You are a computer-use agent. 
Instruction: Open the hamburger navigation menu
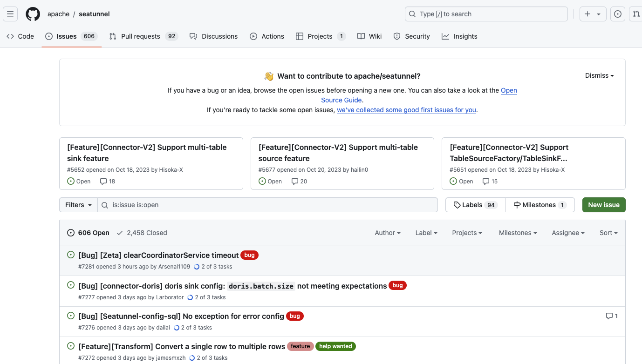coord(10,14)
